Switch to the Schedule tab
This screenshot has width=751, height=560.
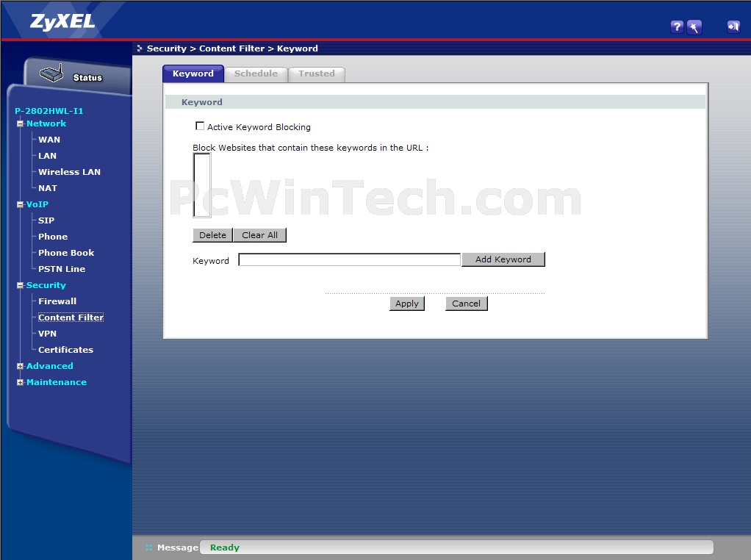256,73
